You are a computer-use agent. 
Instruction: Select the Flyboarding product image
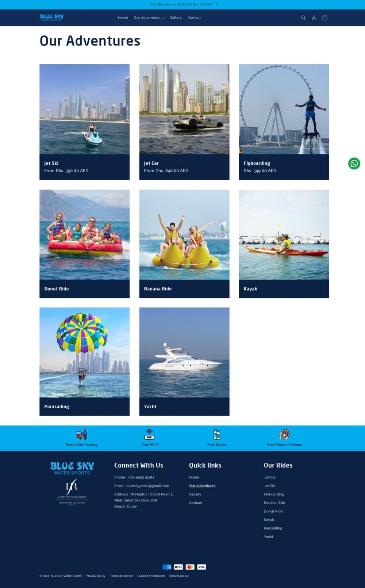coord(284,109)
